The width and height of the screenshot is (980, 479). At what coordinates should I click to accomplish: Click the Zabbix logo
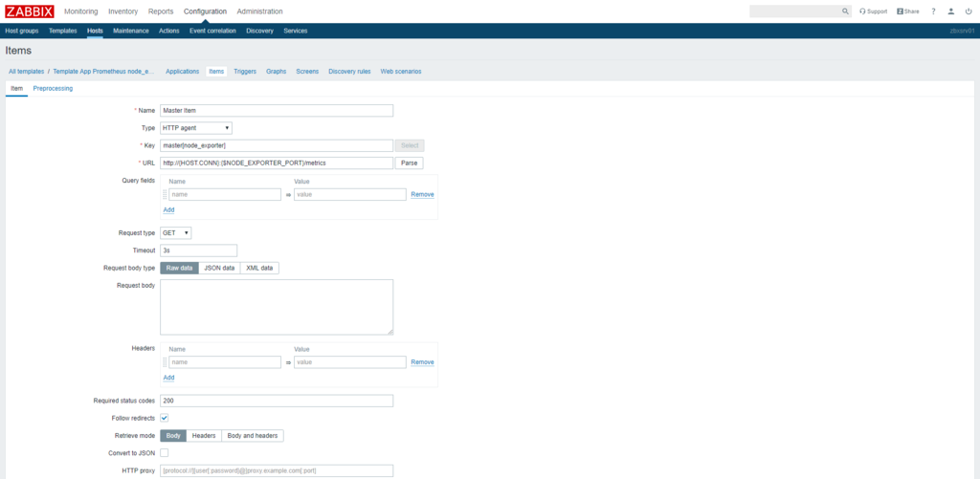[x=29, y=11]
